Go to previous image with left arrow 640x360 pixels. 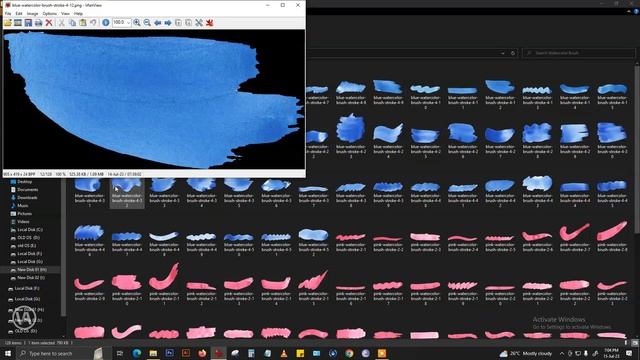158,23
